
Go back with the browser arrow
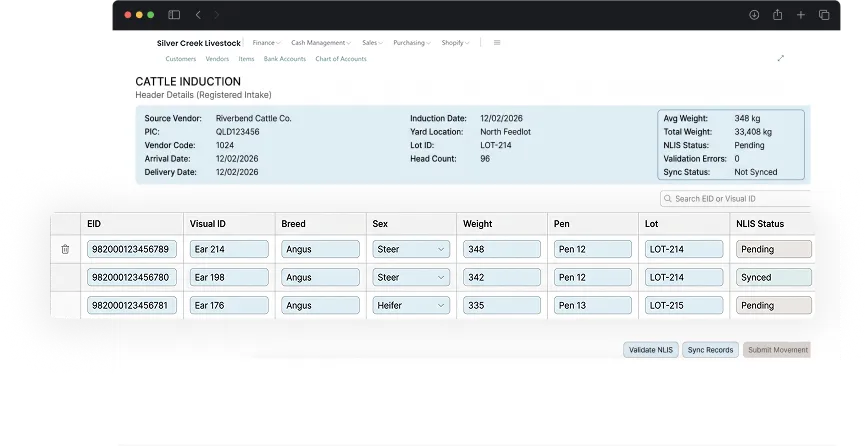[x=198, y=15]
